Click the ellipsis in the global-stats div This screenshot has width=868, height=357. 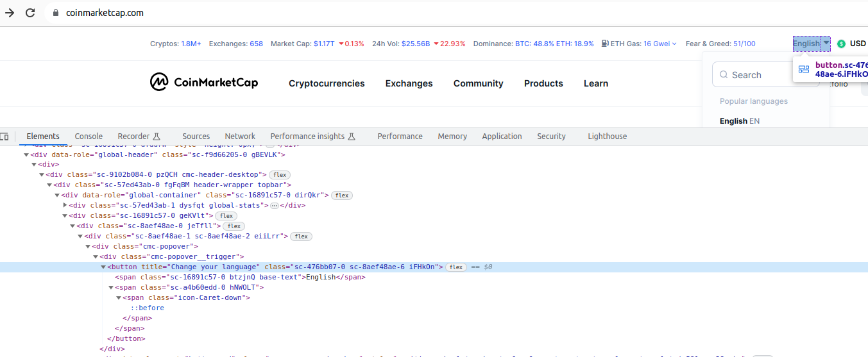274,206
